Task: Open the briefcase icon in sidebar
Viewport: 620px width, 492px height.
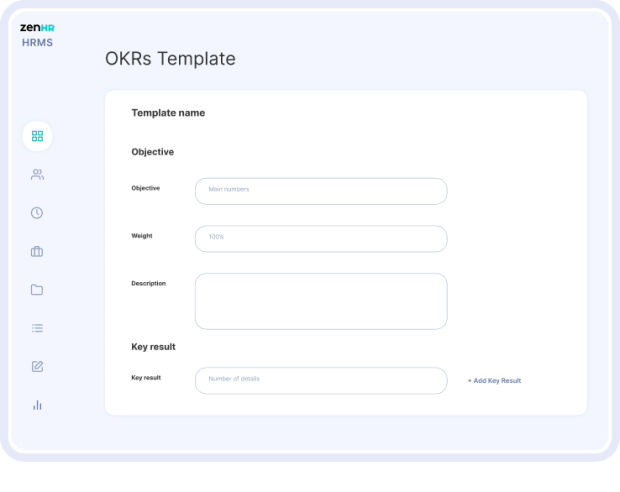Action: (37, 251)
